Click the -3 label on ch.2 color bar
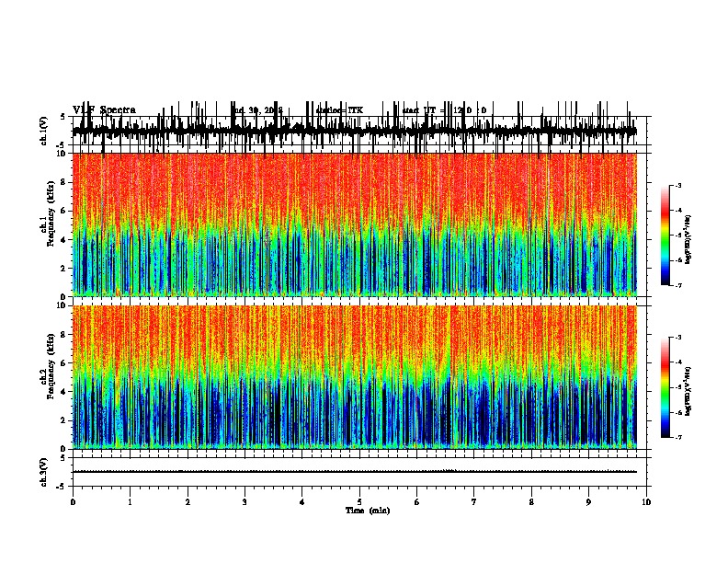This screenshot has height=563, width=728. [x=678, y=338]
